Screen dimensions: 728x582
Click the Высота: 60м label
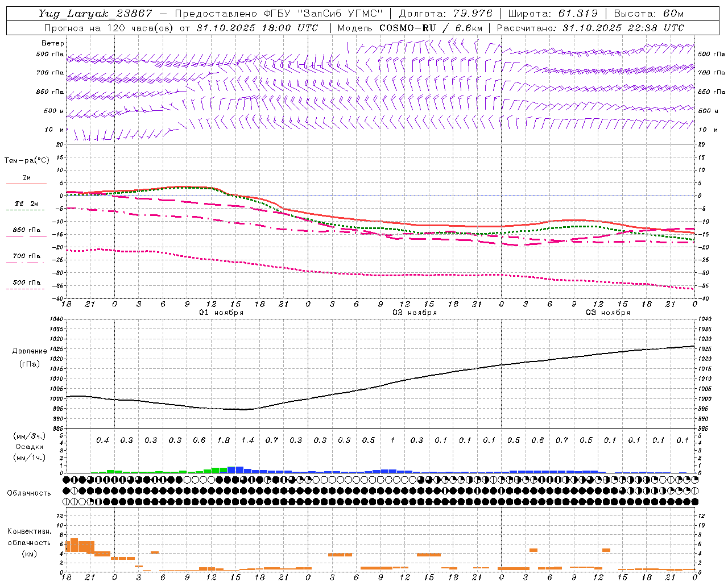[x=648, y=14]
